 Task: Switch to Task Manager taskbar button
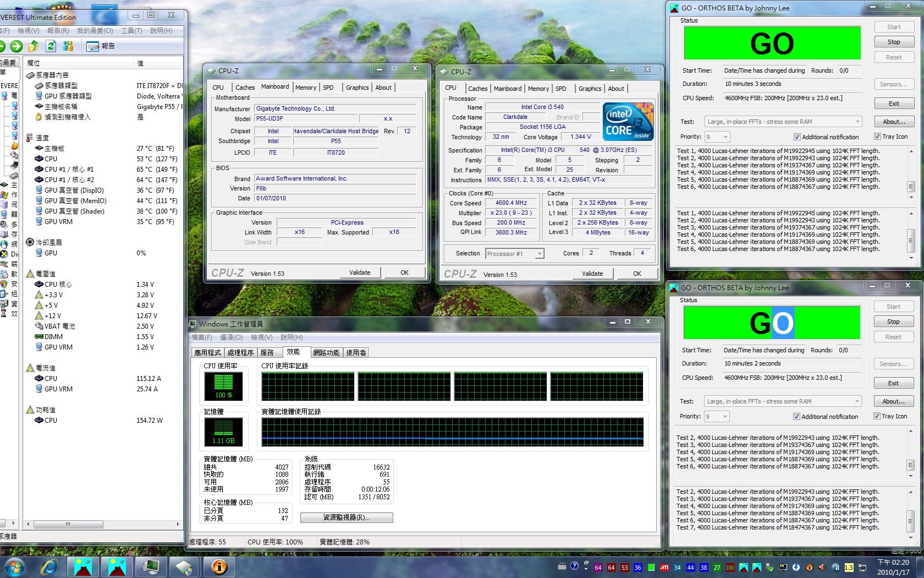tap(151, 566)
